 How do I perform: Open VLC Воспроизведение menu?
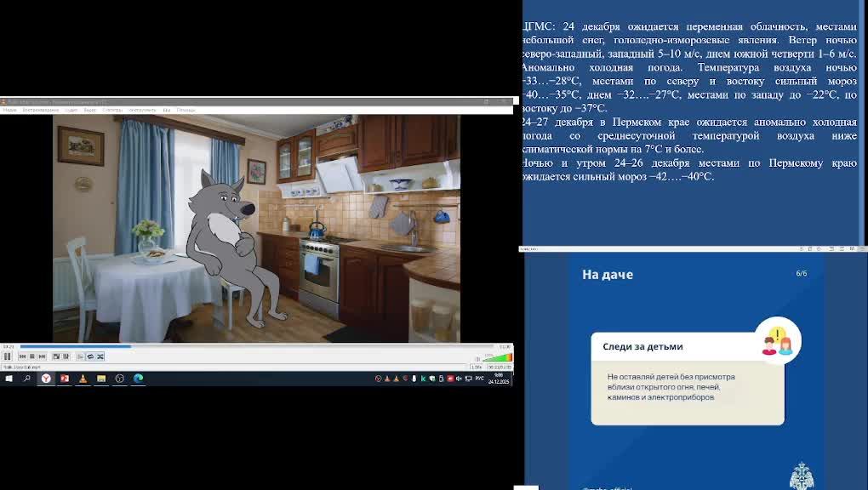40,110
